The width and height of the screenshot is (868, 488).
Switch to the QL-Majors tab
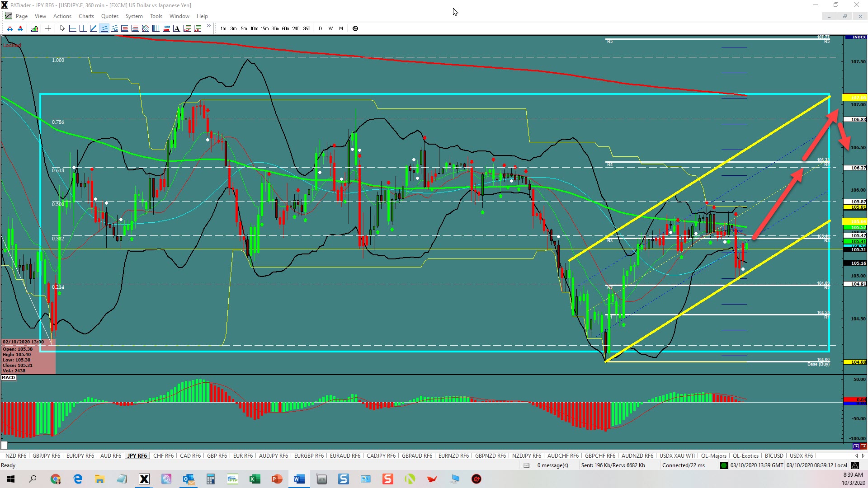pos(714,456)
